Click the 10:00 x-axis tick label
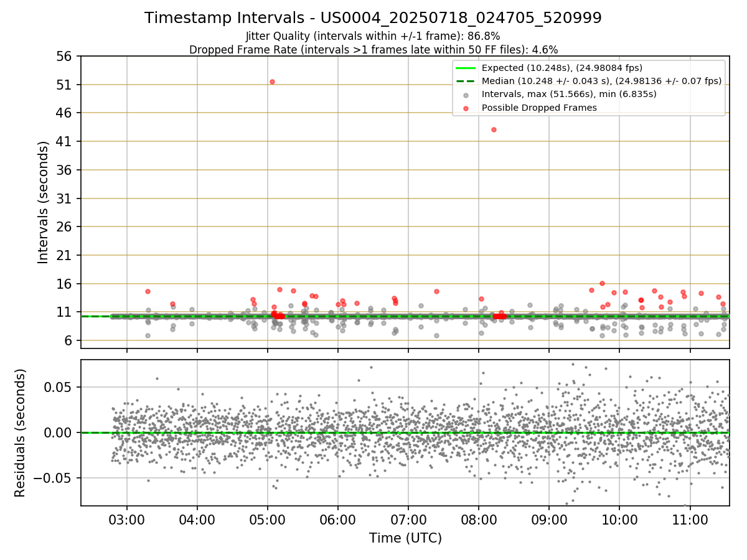The width and height of the screenshot is (747, 560). [x=619, y=520]
